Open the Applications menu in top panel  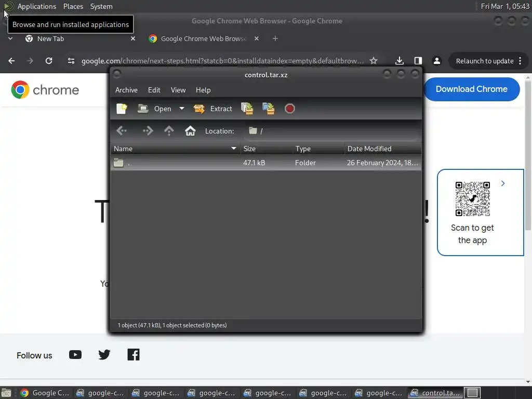click(37, 6)
